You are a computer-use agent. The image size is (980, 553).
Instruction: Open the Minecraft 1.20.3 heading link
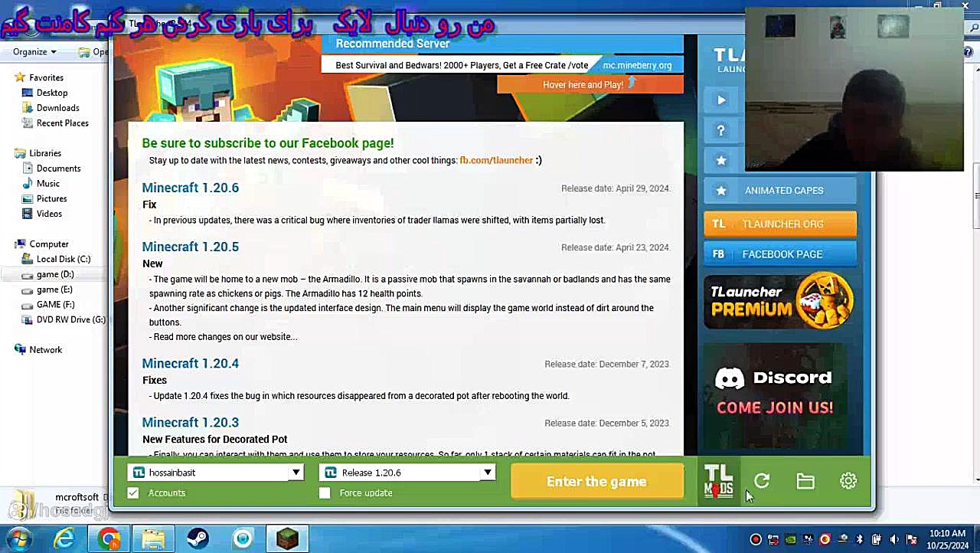191,422
